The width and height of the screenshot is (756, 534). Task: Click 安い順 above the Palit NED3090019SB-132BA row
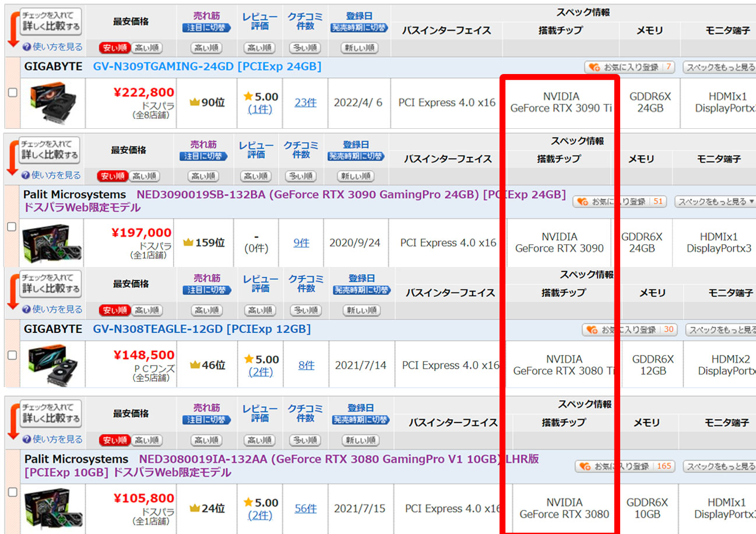(x=112, y=176)
